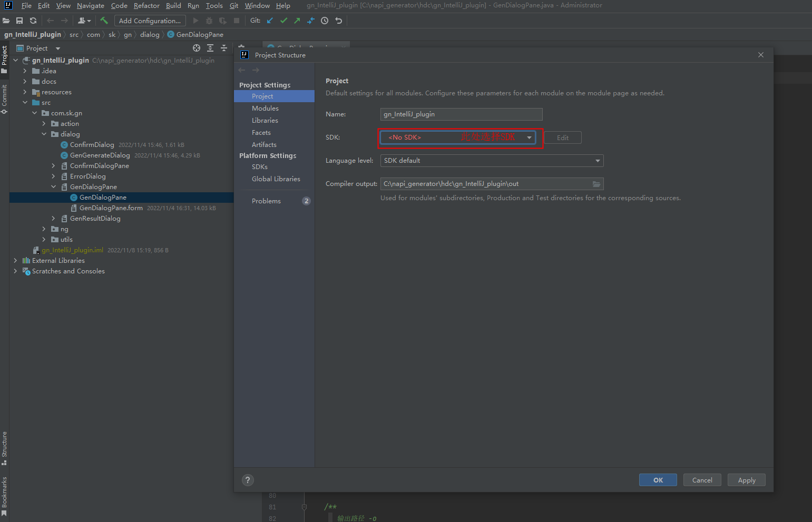The image size is (812, 522).
Task: Select gn_IntelliJ_plugin.iml file
Action: pos(72,250)
